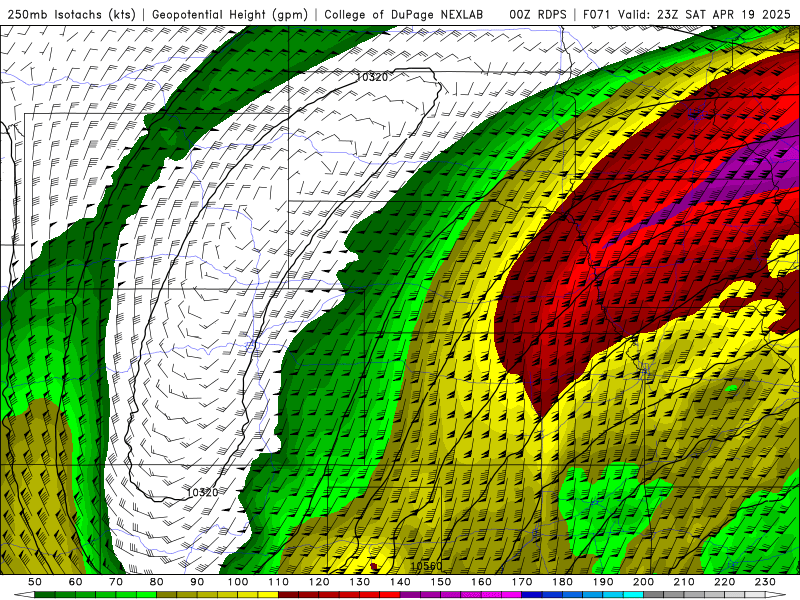This screenshot has width=800, height=600.
Task: Click the '250mb Isotachs (kts)' title text
Action: [x=71, y=14]
